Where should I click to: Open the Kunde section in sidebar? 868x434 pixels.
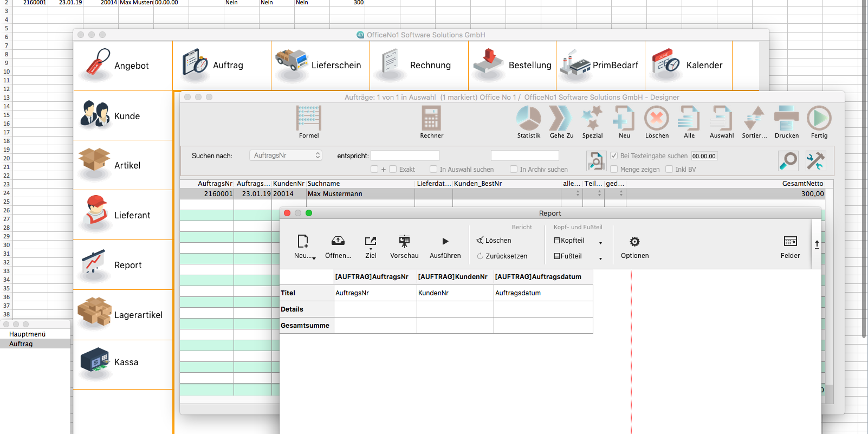pos(123,115)
